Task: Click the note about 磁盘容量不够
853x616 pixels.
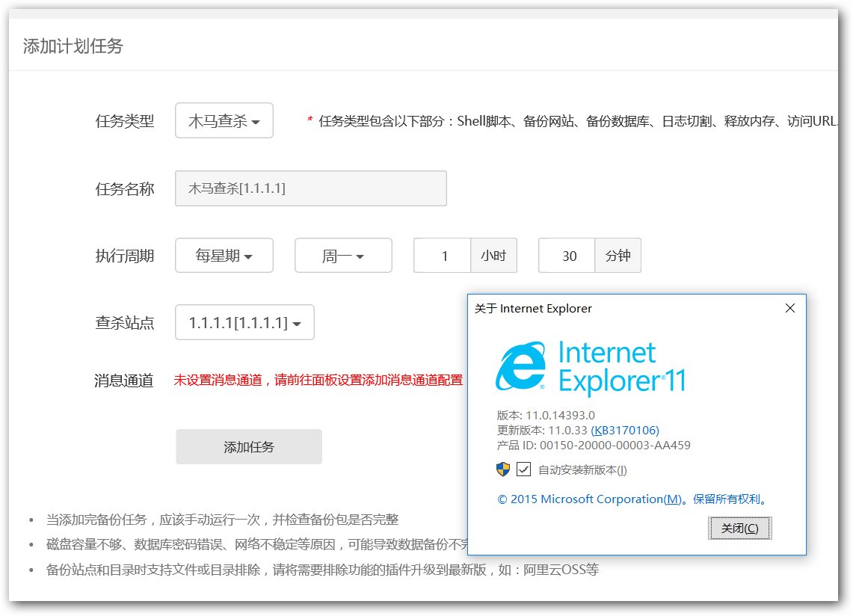Action: 256,544
